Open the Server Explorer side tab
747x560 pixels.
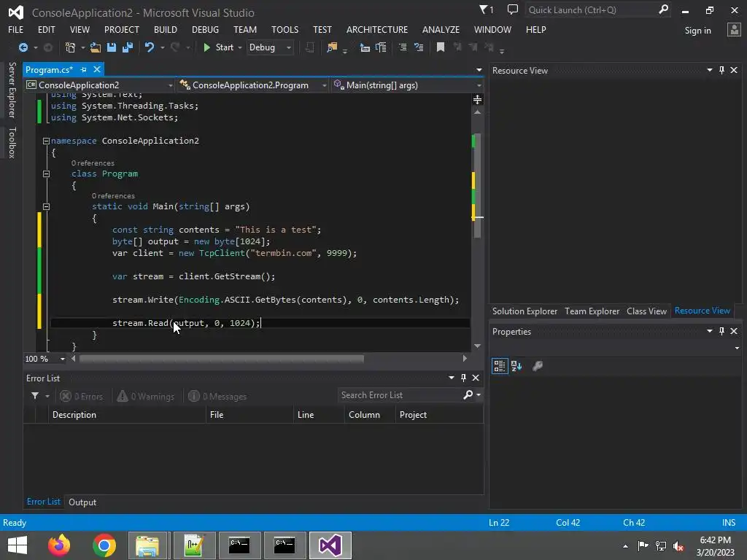tap(12, 90)
